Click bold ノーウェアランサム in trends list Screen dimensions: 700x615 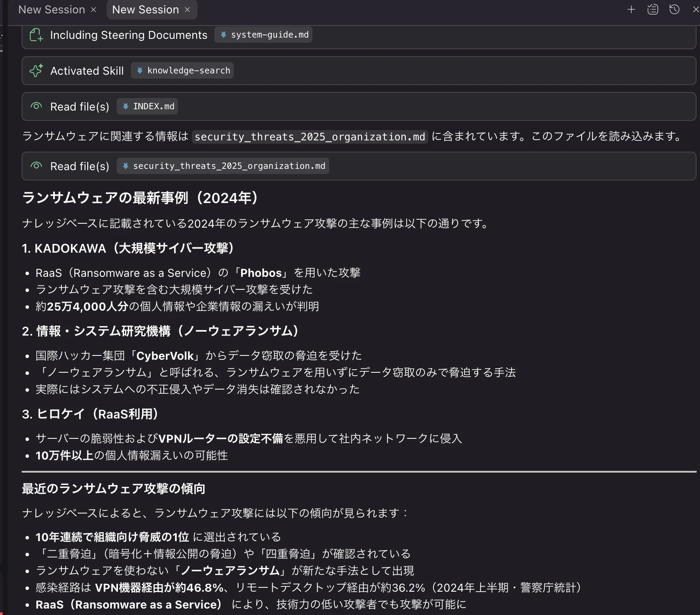coord(230,571)
